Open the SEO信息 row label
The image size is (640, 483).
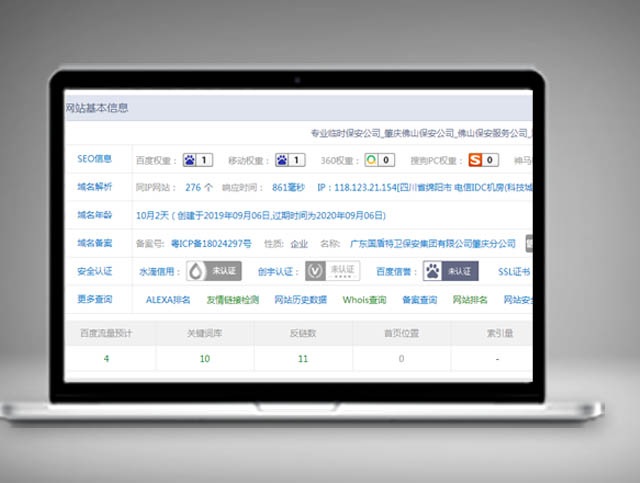click(x=95, y=159)
